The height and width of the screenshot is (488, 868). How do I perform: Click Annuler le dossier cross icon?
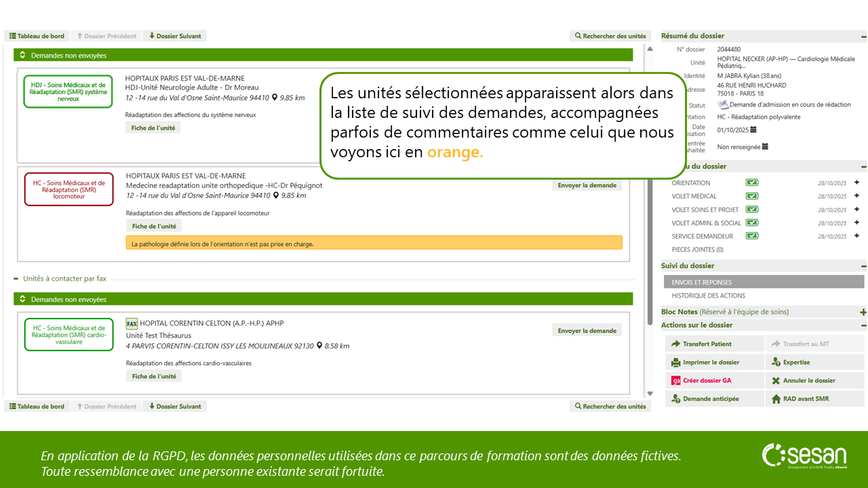click(x=776, y=381)
